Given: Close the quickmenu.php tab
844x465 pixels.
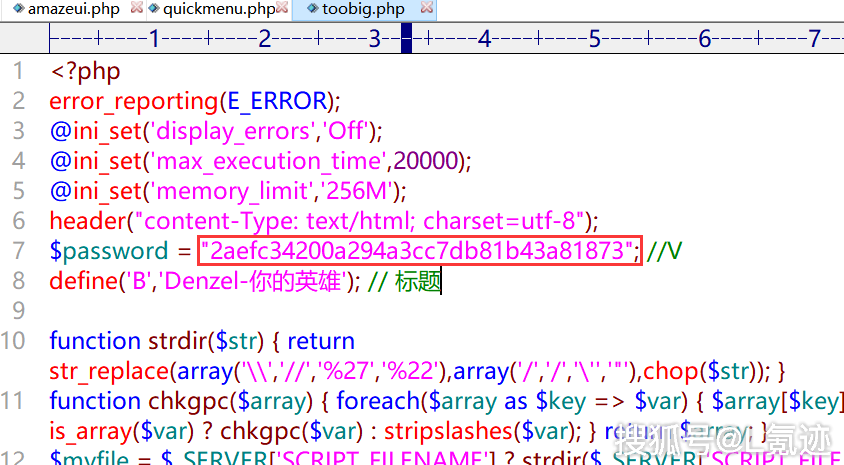Looking at the screenshot, I should 283,10.
